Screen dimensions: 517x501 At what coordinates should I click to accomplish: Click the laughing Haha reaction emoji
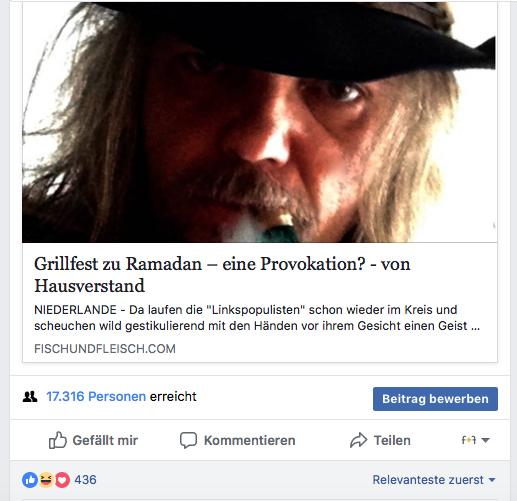[x=46, y=480]
